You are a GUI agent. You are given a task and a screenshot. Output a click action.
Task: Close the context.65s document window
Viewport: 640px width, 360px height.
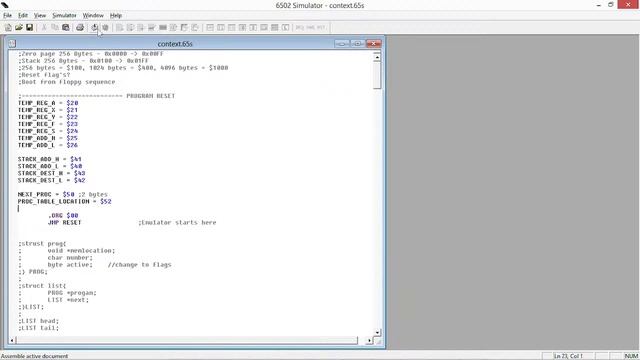coord(373,44)
